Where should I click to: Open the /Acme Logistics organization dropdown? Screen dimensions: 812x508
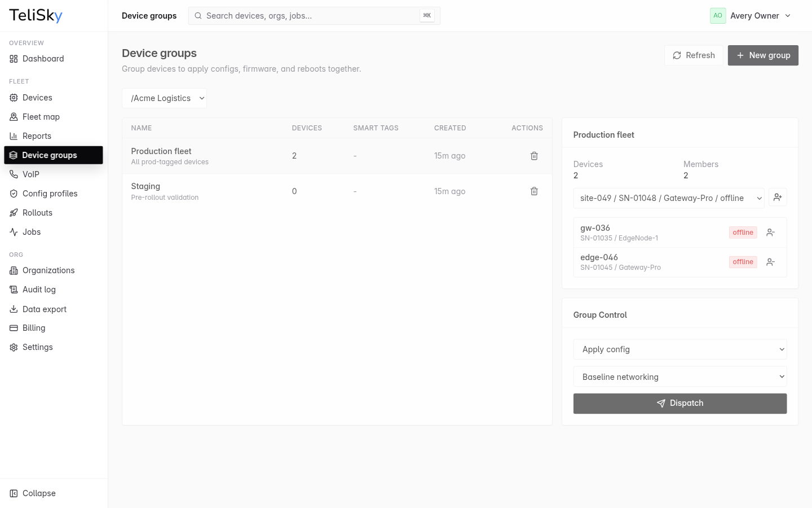pyautogui.click(x=164, y=98)
